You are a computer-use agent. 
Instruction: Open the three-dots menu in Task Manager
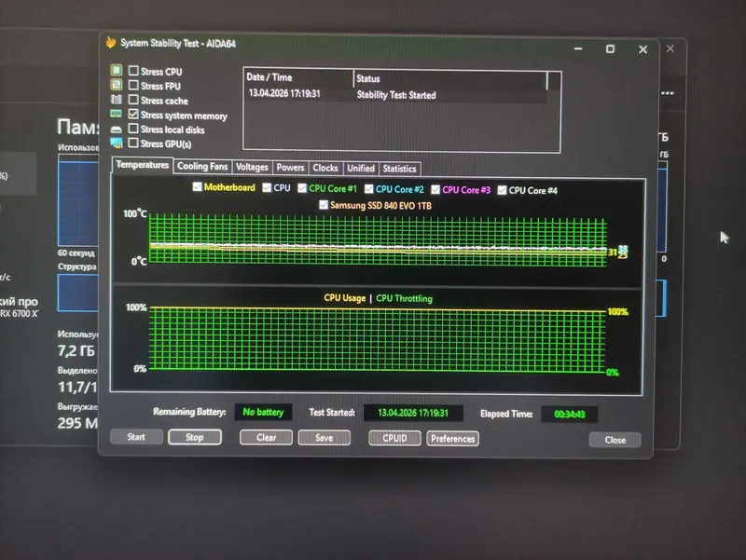(668, 93)
